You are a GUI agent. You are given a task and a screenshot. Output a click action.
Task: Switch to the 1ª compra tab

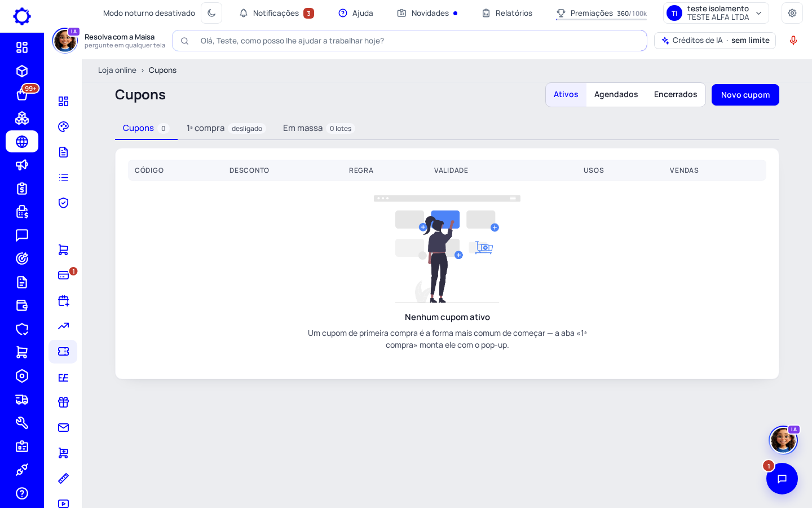click(x=226, y=128)
